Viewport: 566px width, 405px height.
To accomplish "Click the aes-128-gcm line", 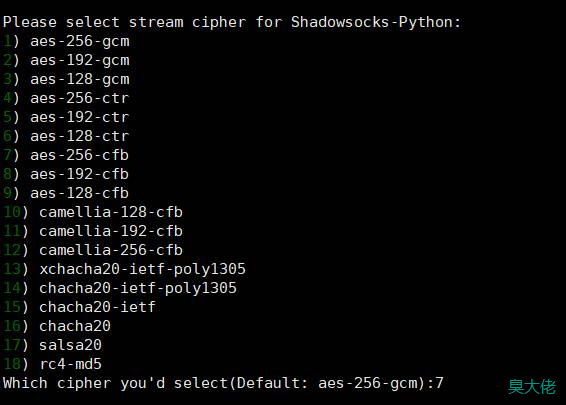I will coord(66,79).
